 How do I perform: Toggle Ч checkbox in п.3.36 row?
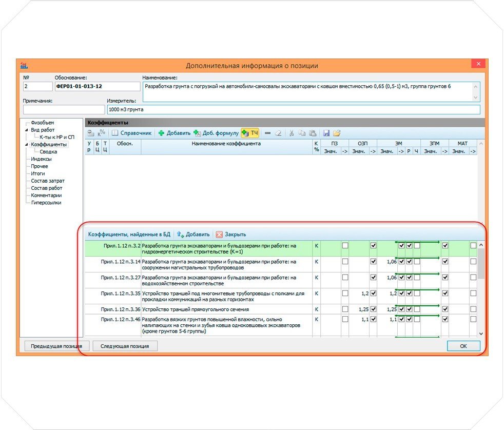(417, 309)
